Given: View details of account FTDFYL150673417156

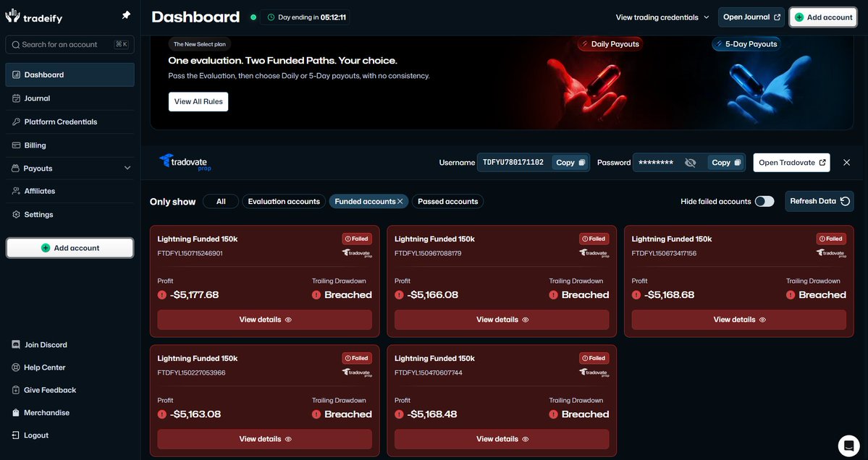Looking at the screenshot, I should click(739, 320).
